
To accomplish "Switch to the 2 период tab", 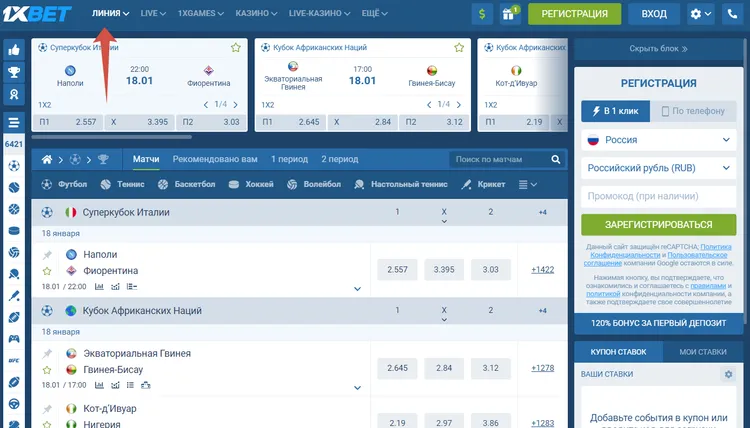I will [340, 159].
